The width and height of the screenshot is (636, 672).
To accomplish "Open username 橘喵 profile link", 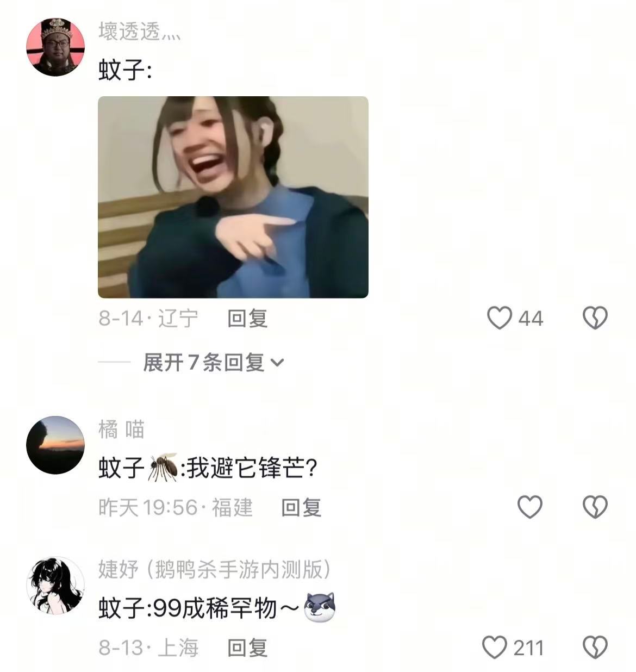I will click(x=121, y=430).
